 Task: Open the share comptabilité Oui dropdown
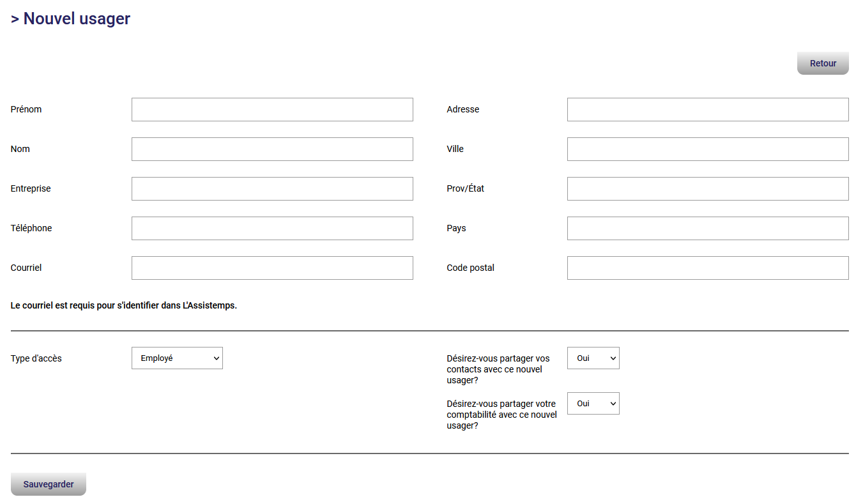593,404
